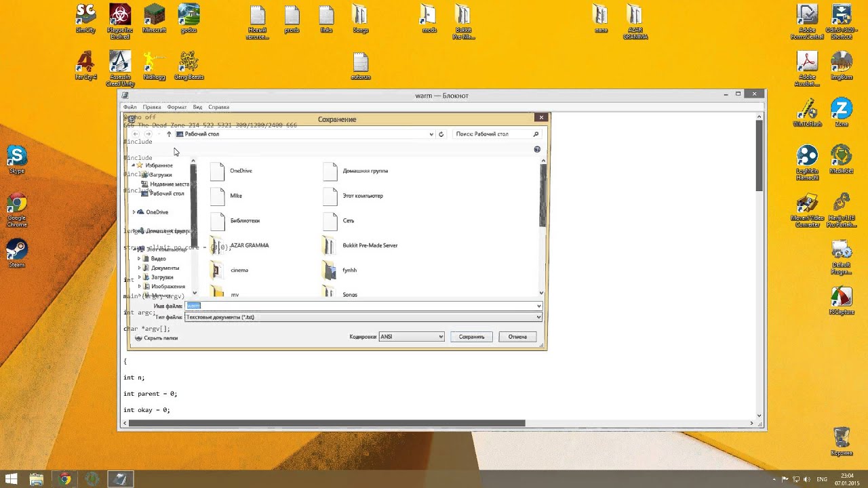Open the SimCity desktop shortcut
Viewport: 868px width, 488px height.
85,18
